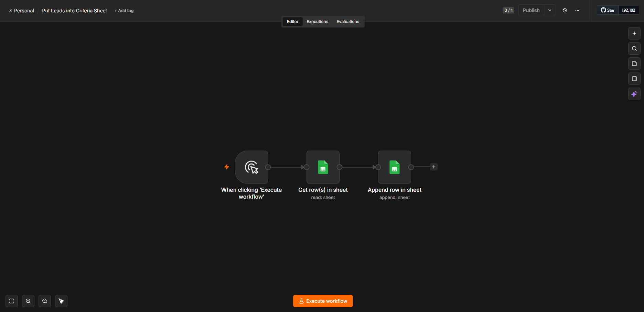Zoom out of the canvas
Viewport: 644px width, 312px height.
click(45, 301)
